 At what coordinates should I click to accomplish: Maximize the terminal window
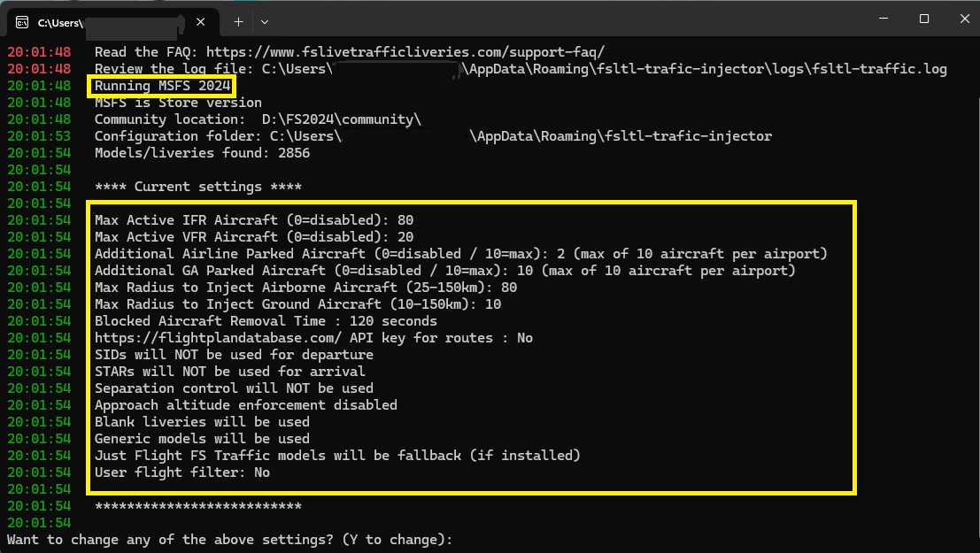coord(923,19)
